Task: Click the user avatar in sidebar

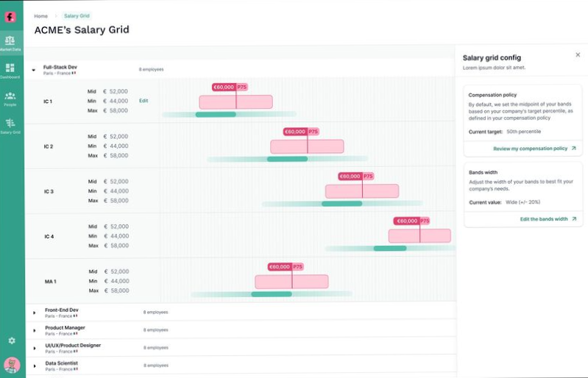Action: (11, 364)
